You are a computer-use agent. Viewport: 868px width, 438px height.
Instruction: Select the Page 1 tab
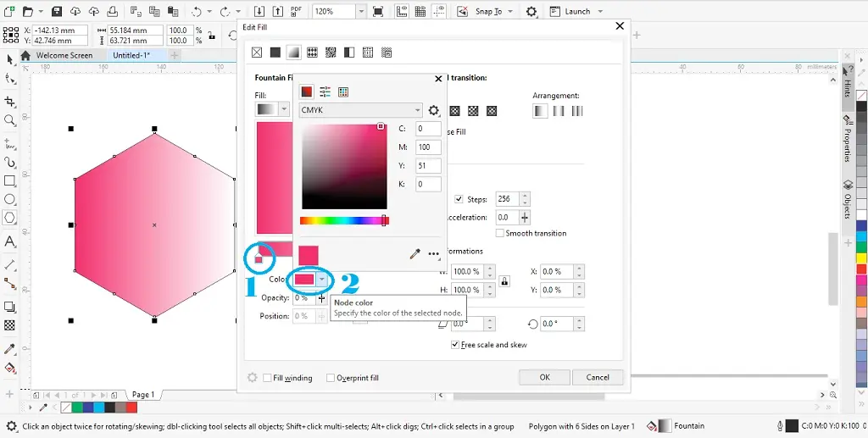(x=143, y=395)
